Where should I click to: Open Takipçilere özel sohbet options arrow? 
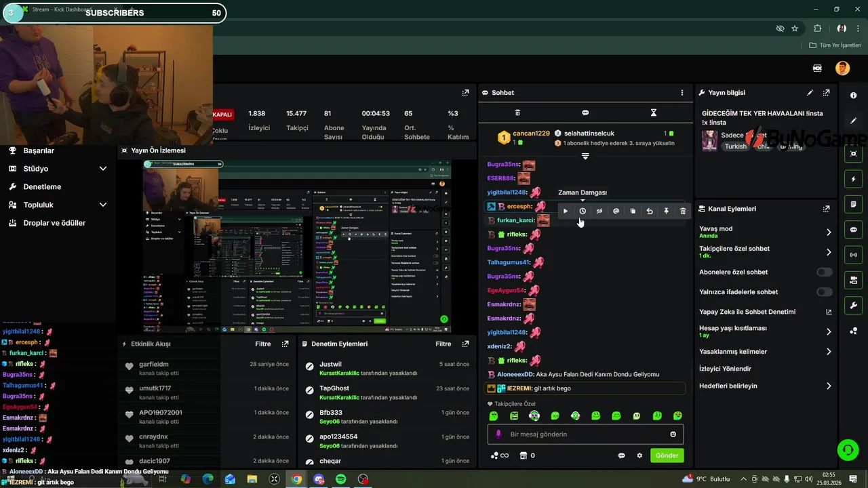(x=829, y=252)
